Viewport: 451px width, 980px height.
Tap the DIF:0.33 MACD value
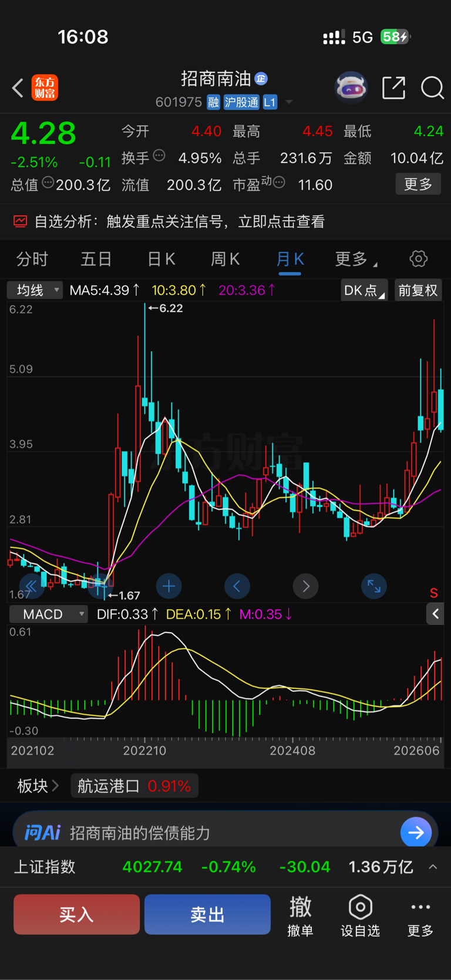(x=127, y=614)
